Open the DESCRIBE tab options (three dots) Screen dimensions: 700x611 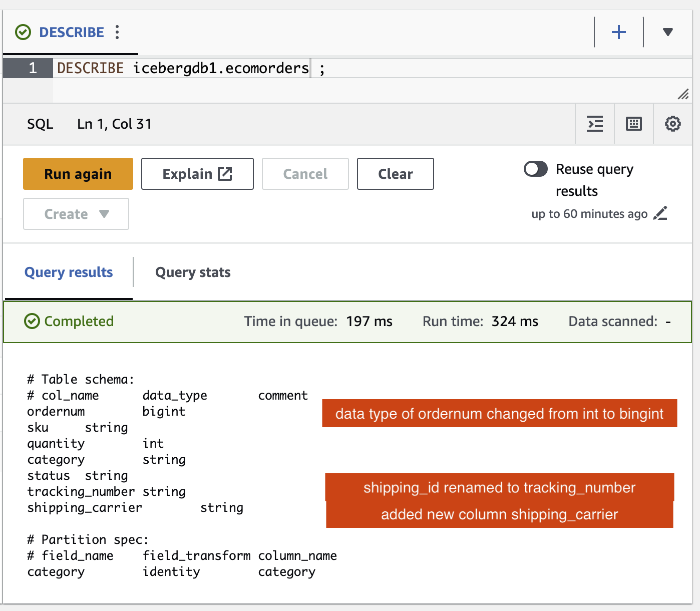tap(117, 32)
